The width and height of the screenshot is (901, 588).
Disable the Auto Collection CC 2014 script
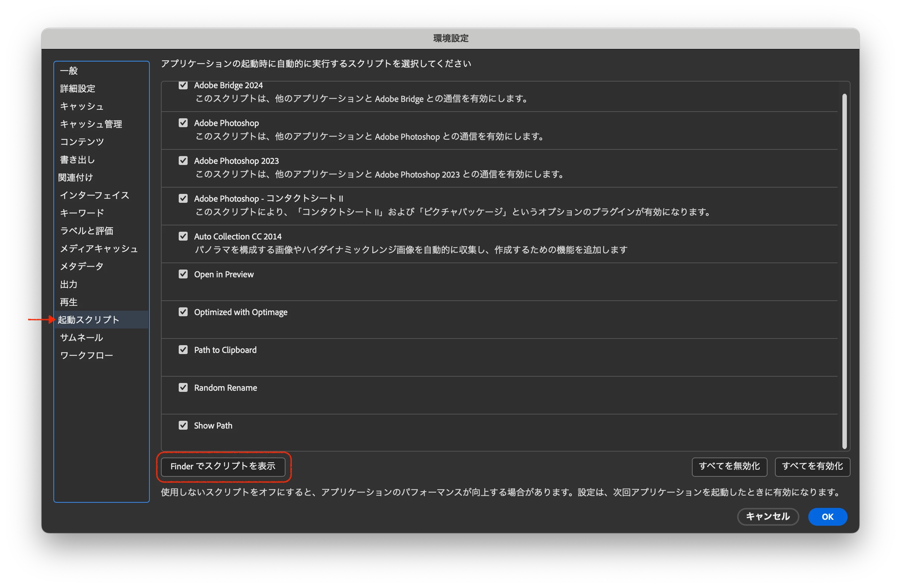tap(183, 236)
